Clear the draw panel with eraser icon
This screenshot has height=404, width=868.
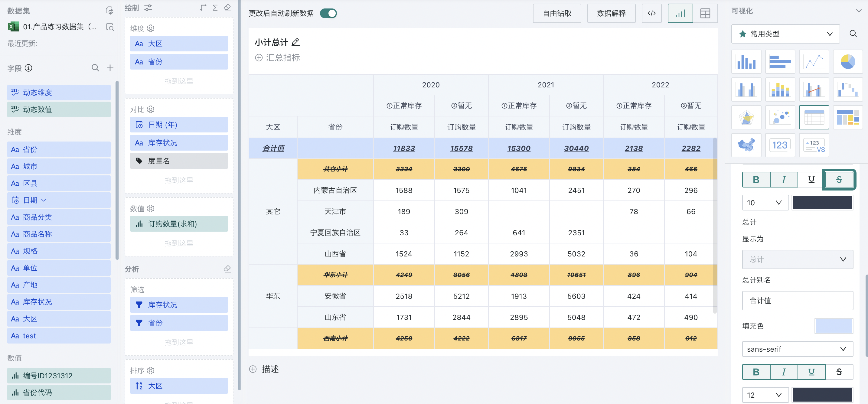pos(227,8)
